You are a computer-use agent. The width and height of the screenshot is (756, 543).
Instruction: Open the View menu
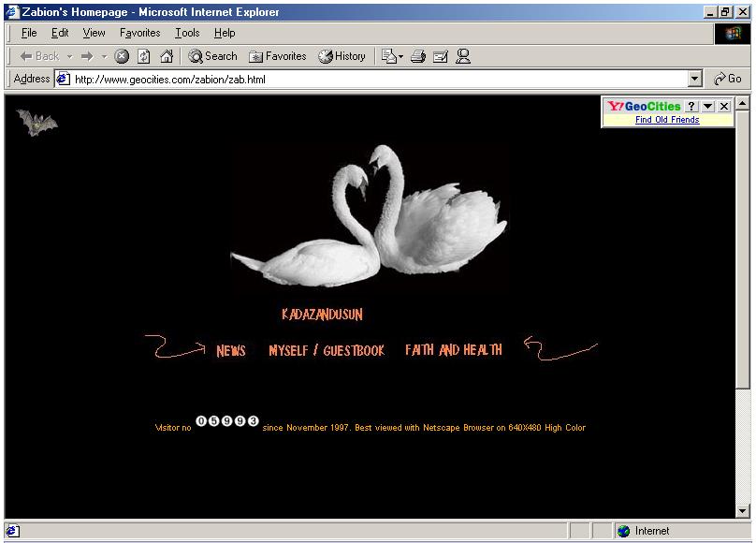[x=94, y=33]
